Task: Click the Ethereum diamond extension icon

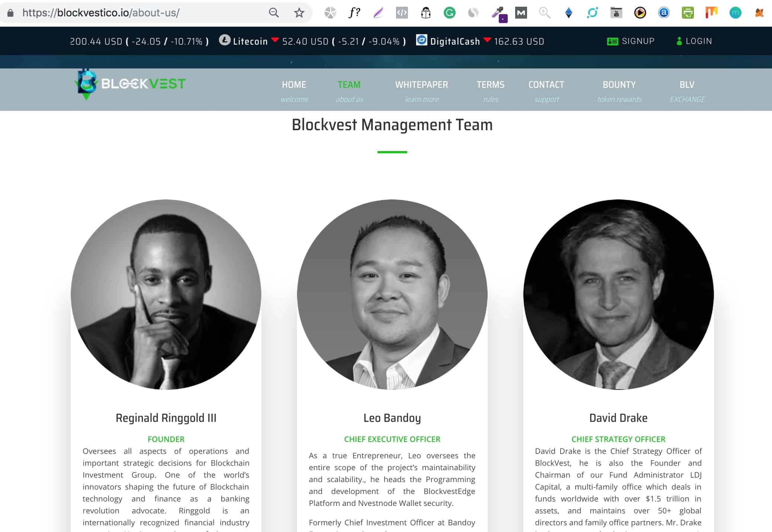Action: click(x=568, y=13)
